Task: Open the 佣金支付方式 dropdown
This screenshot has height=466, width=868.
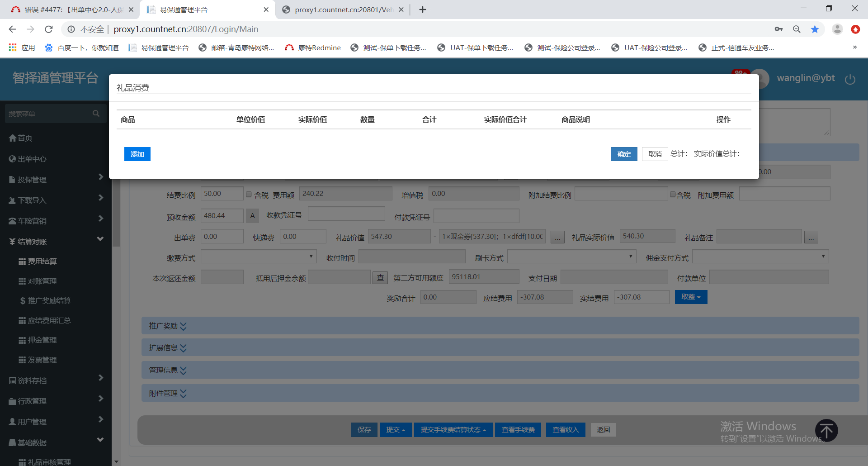Action: click(760, 257)
